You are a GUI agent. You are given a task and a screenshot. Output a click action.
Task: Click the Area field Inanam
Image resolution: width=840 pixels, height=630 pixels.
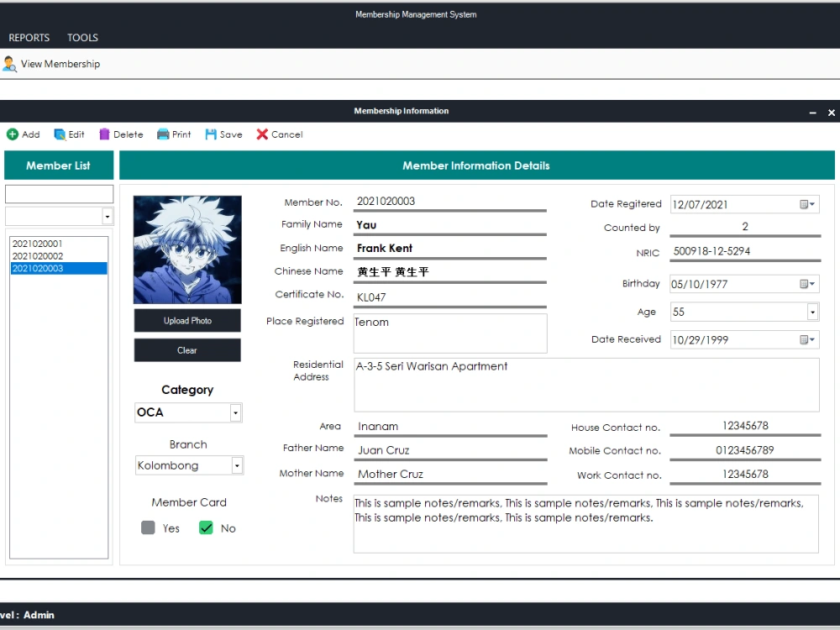tap(450, 427)
